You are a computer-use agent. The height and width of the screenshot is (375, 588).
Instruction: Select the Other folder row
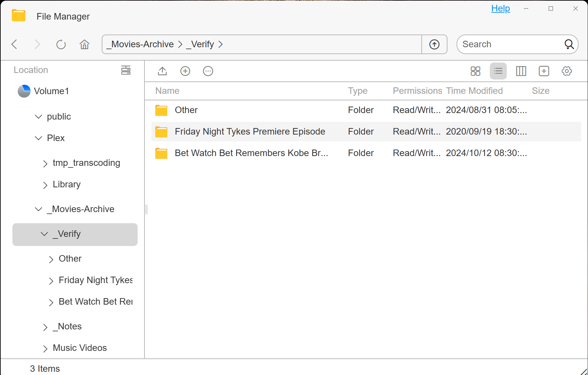[366, 110]
